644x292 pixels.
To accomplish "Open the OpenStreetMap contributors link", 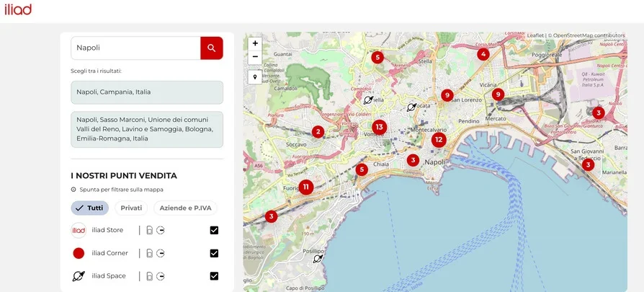I will (x=589, y=36).
